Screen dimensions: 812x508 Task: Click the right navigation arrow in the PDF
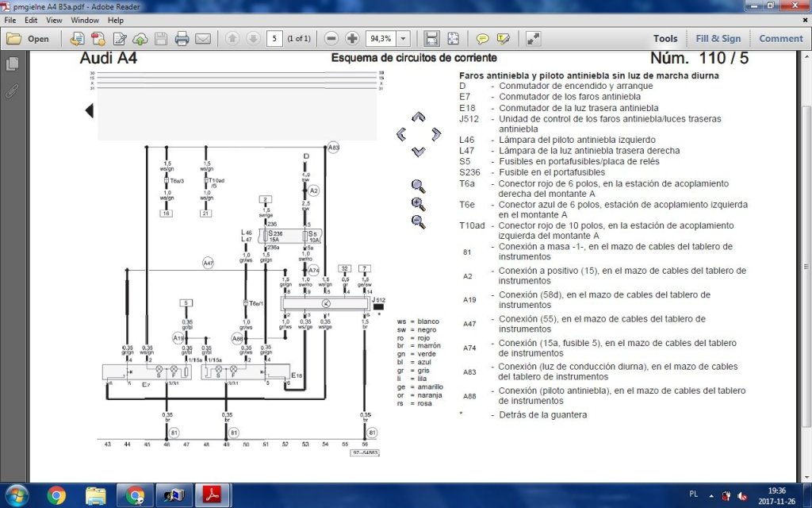point(436,134)
